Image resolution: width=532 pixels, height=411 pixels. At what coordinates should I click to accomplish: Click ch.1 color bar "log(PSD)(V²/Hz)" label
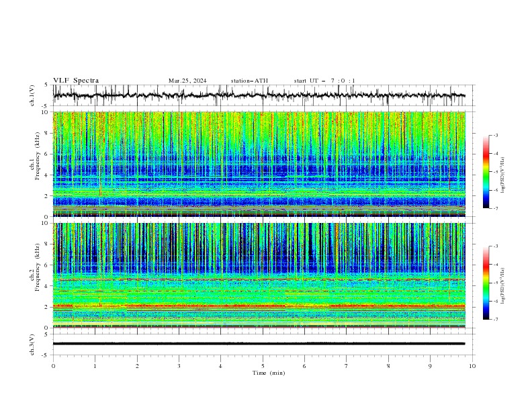[x=503, y=175]
